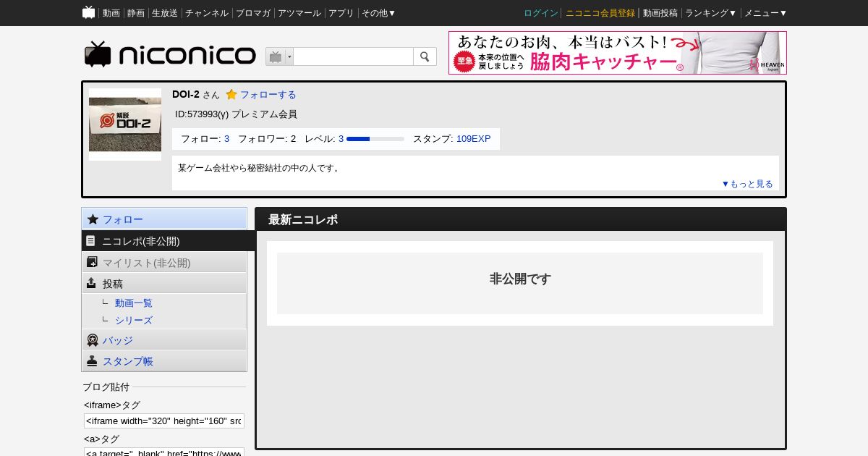Click the document icon beside ニコレポ
The image size is (868, 456).
[x=90, y=241]
